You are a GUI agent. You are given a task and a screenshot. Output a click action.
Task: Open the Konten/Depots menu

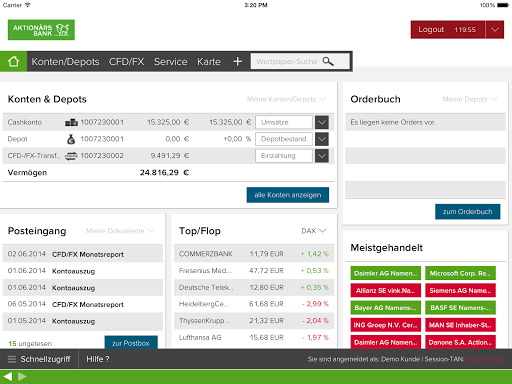coord(65,62)
